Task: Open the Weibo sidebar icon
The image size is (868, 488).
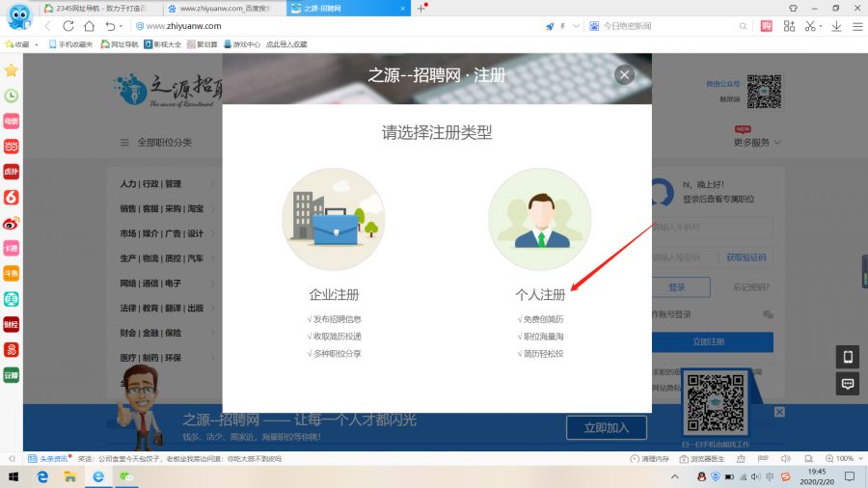Action: pyautogui.click(x=12, y=223)
